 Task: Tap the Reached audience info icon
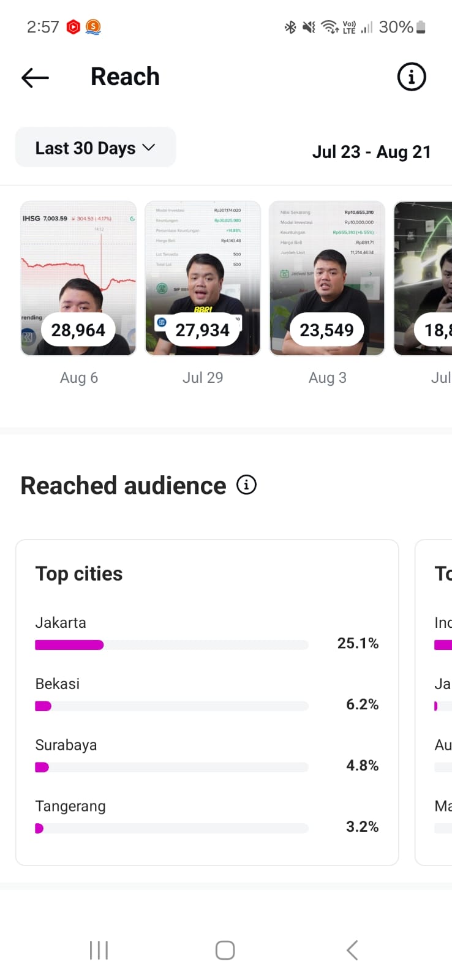[246, 485]
